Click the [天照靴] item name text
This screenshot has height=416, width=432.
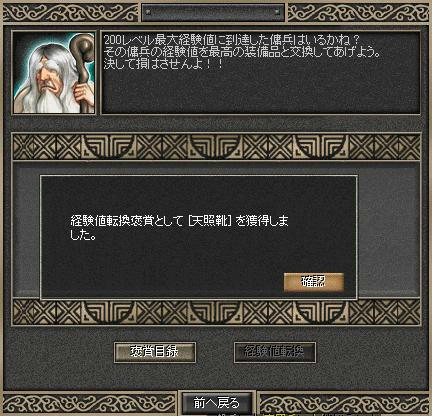(x=210, y=221)
